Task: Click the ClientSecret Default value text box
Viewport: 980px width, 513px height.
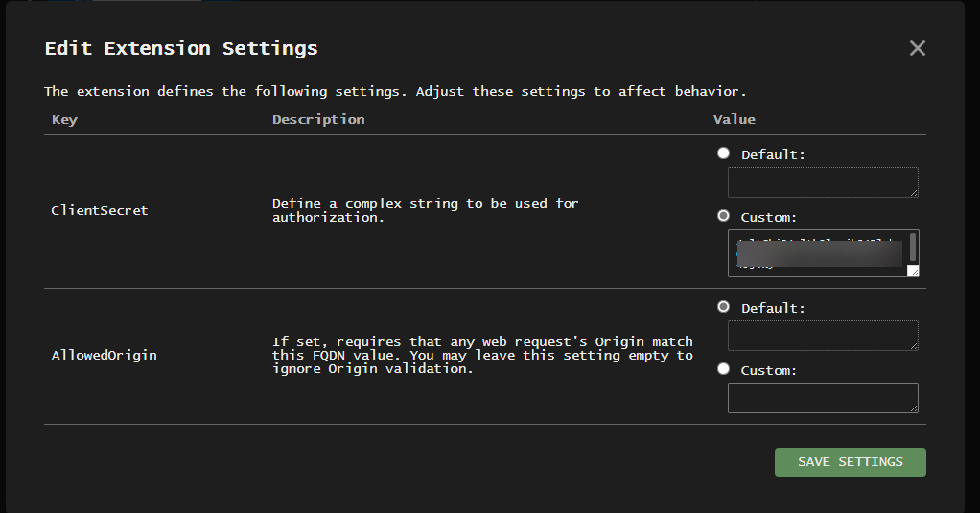Action: pos(822,182)
